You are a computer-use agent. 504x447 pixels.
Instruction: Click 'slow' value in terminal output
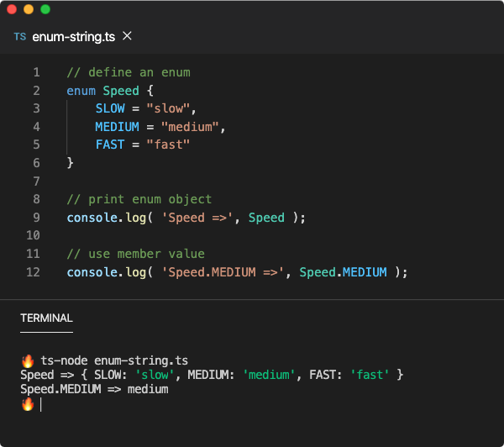coord(155,375)
